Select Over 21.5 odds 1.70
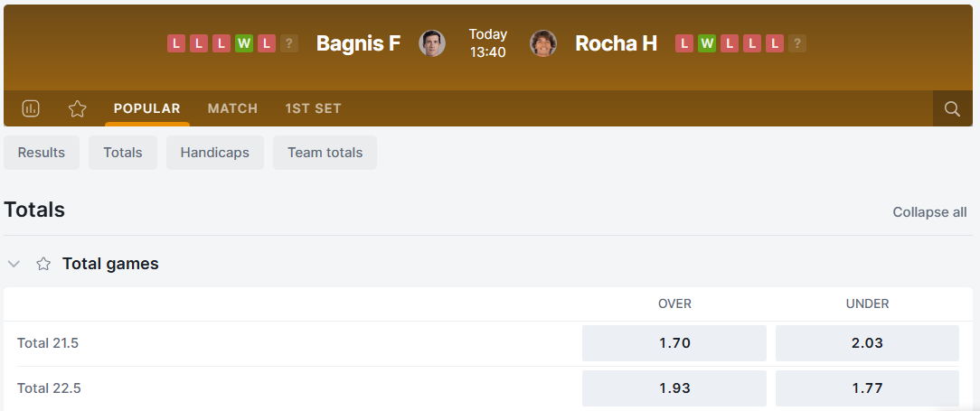This screenshot has height=411, width=980. (674, 343)
